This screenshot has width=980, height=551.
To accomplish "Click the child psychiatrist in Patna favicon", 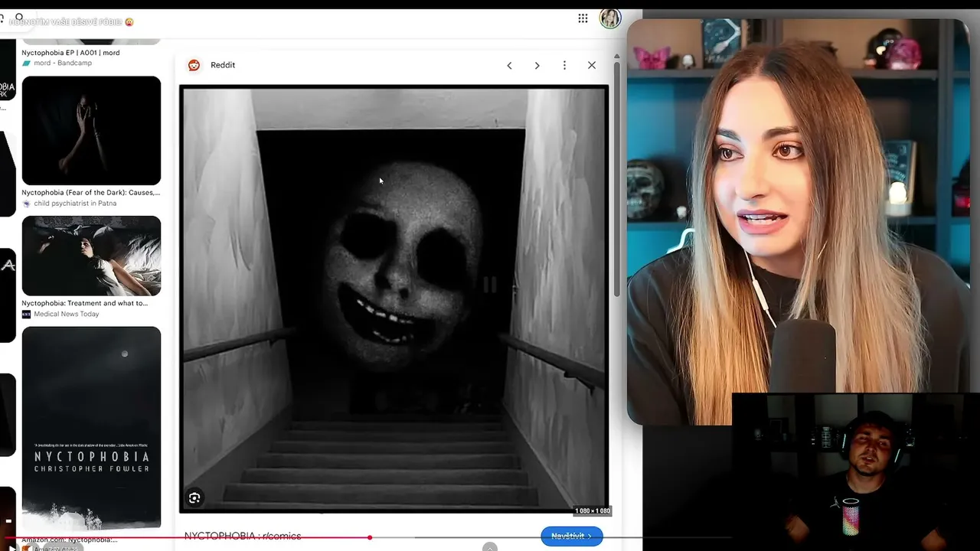I will [x=26, y=204].
